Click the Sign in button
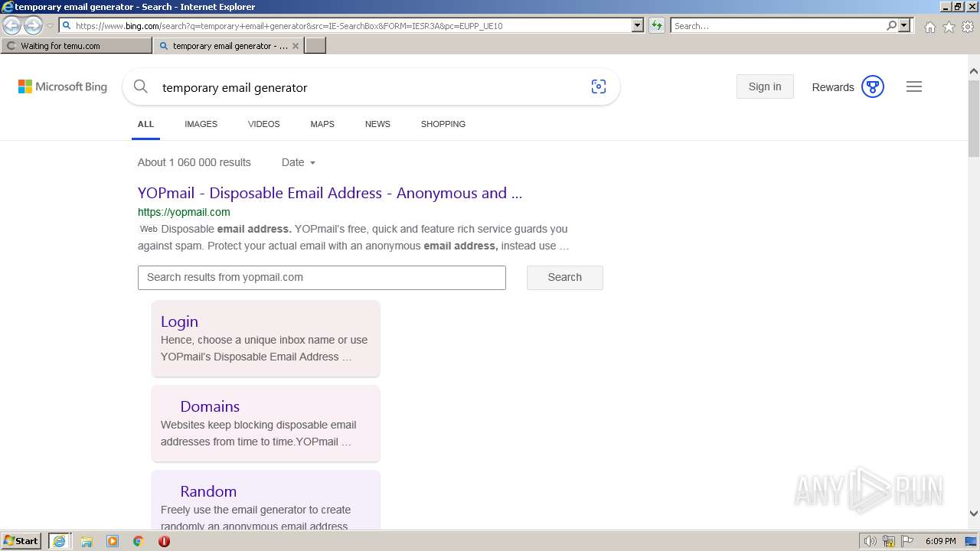The image size is (980, 551). pyautogui.click(x=765, y=86)
